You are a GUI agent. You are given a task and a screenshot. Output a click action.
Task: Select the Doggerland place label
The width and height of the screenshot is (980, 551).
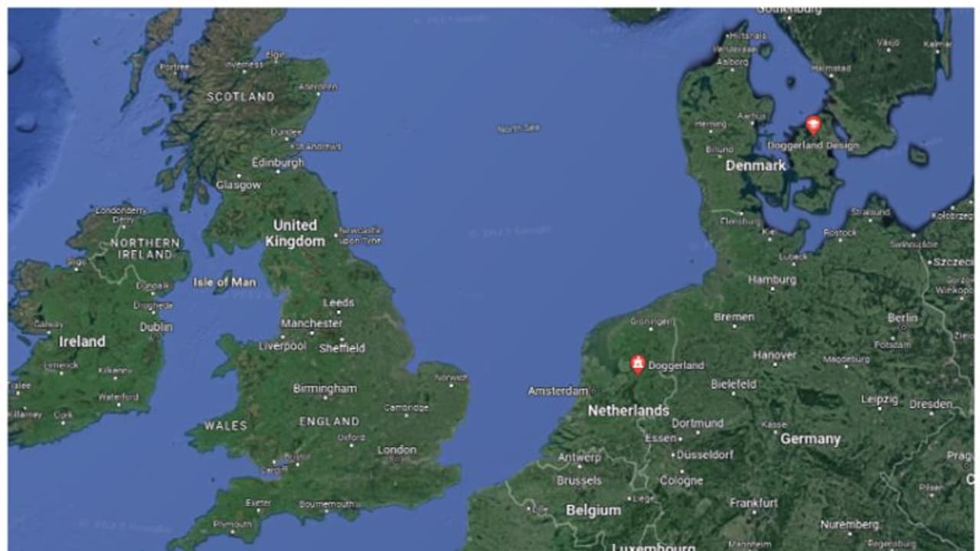675,366
